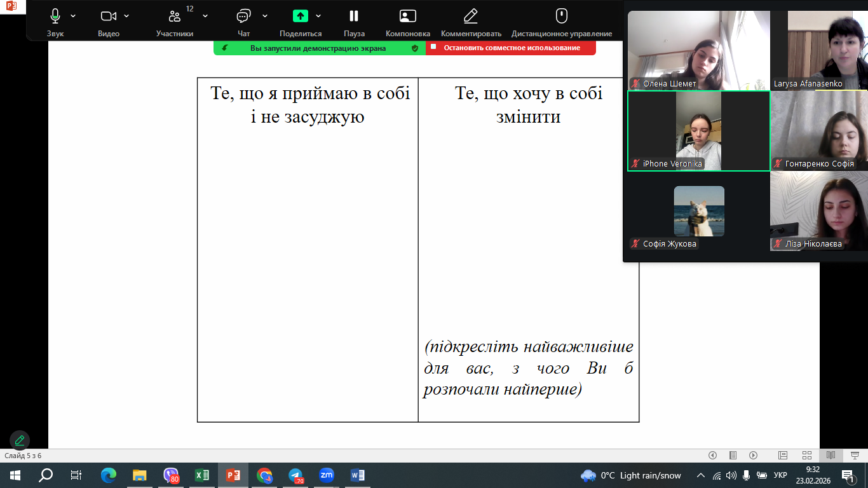Mute the microphone with Звук button

pos(55,17)
